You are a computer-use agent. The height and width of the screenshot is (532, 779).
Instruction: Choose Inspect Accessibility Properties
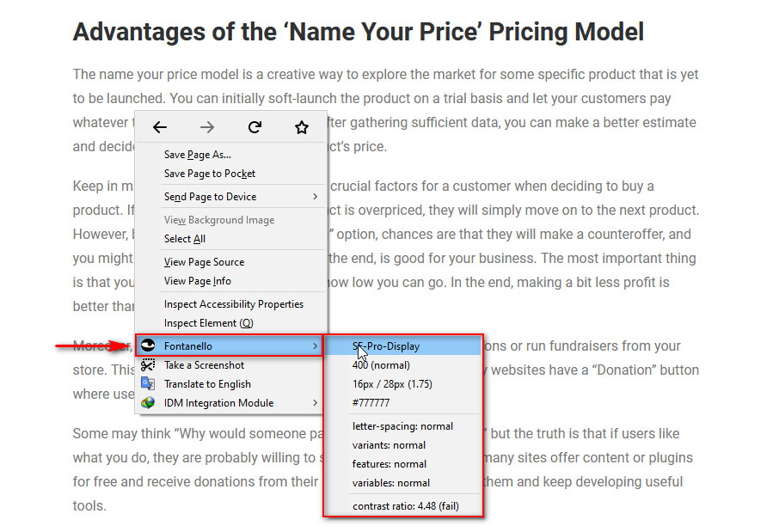click(230, 304)
